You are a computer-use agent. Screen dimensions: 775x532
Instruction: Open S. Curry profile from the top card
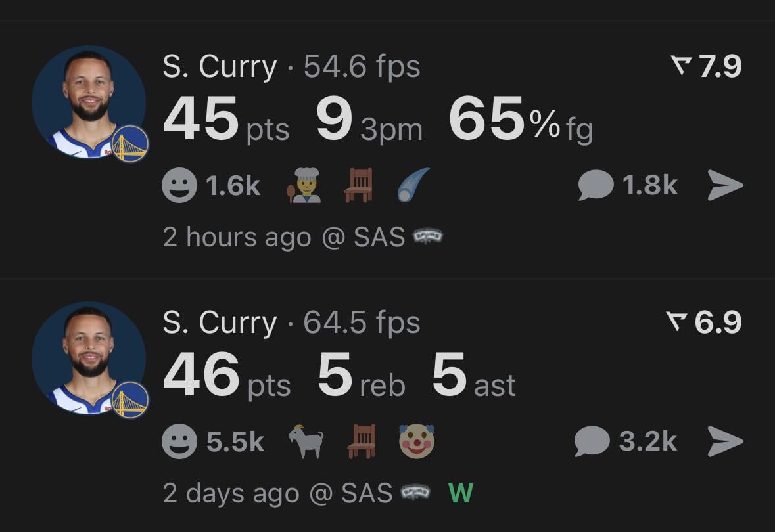coord(220,66)
